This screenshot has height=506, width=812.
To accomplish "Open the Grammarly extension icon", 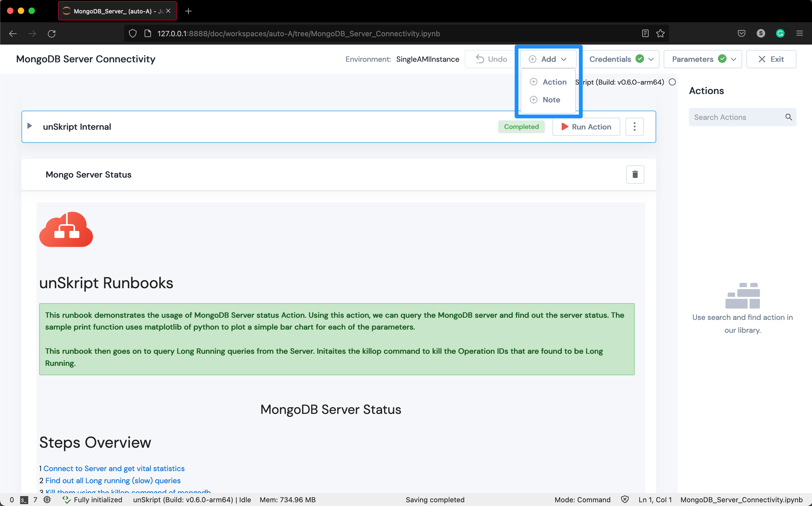I will (x=780, y=34).
